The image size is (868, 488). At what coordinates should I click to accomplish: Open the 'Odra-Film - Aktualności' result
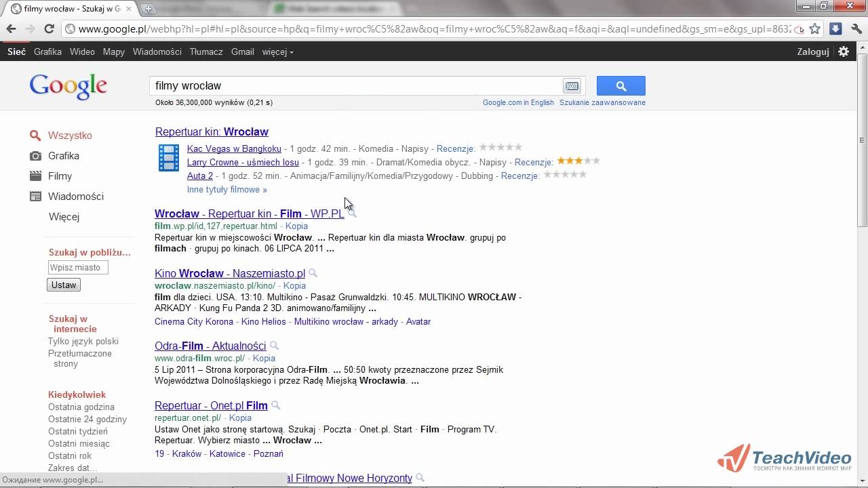coord(210,346)
